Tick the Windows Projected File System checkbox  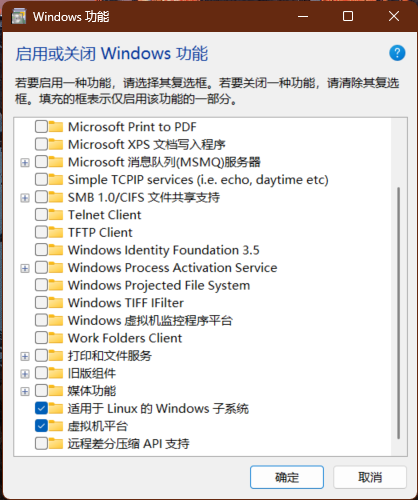[x=41, y=285]
